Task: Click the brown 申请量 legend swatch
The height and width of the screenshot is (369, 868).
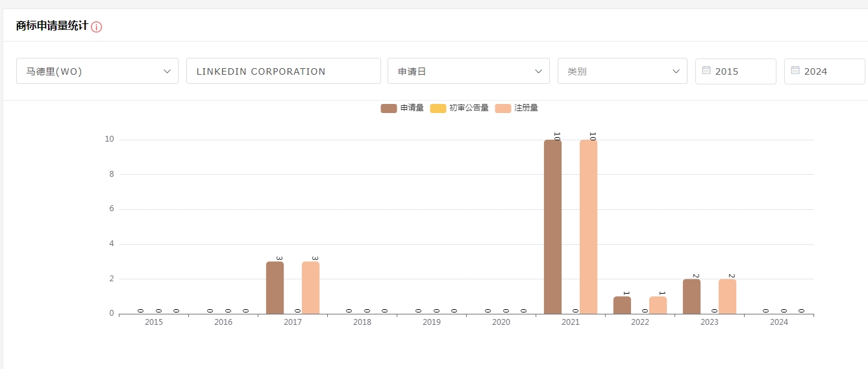Action: click(388, 108)
